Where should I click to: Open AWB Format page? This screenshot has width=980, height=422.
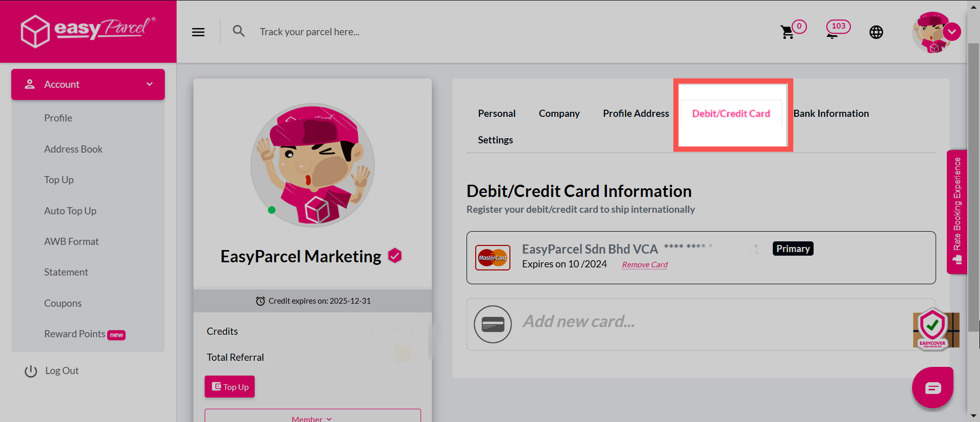click(71, 241)
